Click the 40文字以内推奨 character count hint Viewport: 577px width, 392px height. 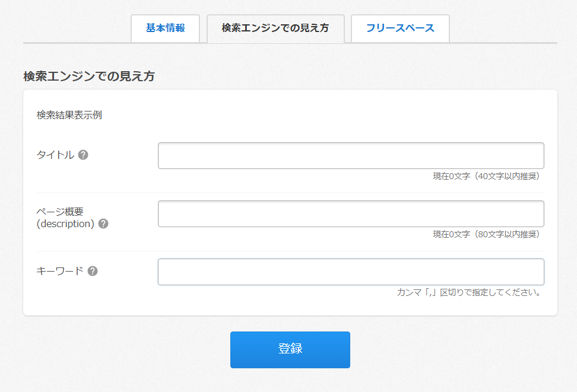[x=486, y=176]
